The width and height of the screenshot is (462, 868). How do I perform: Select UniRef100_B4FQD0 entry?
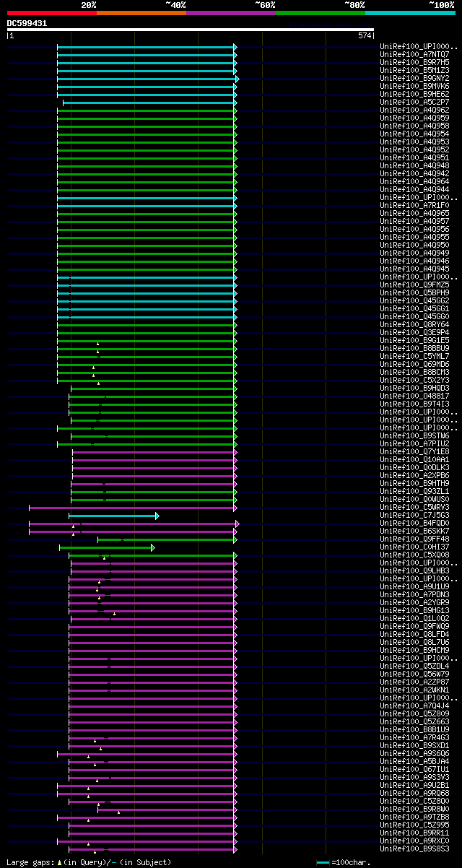click(x=414, y=523)
